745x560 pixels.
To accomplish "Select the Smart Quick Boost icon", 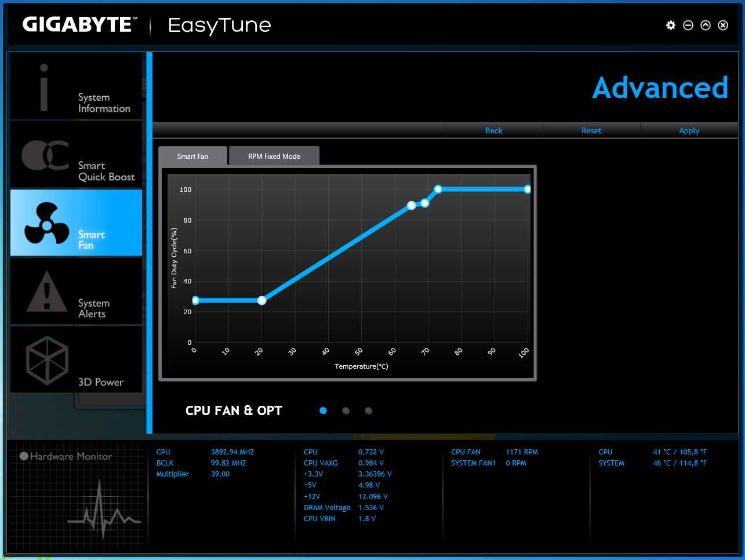I will click(x=45, y=155).
